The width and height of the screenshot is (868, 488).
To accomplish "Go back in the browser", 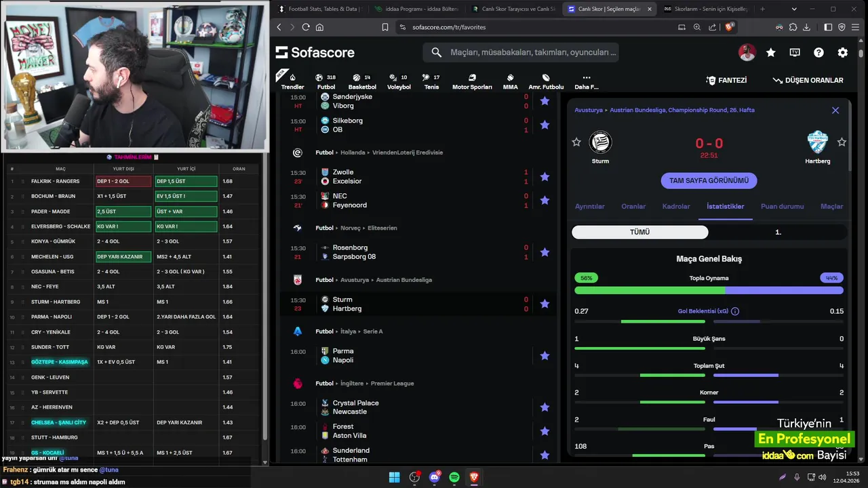I will pyautogui.click(x=279, y=27).
